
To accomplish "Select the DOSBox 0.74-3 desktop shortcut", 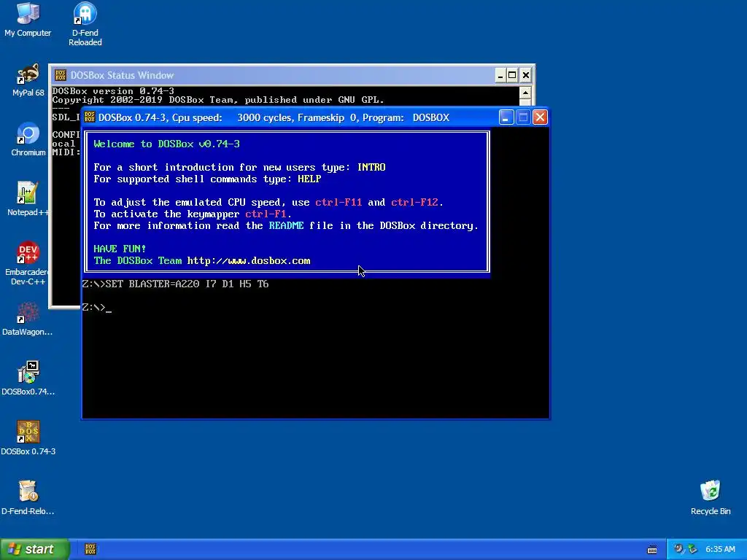I will coord(28,438).
